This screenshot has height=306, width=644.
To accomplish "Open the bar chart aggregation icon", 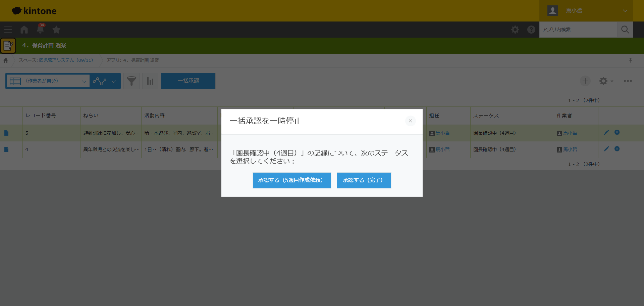I will coord(150,81).
